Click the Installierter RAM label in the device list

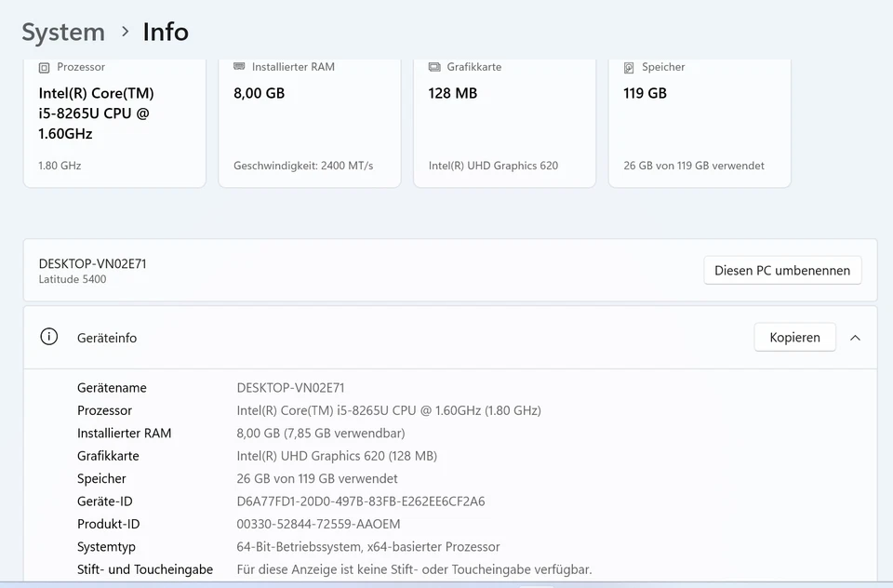pos(124,433)
